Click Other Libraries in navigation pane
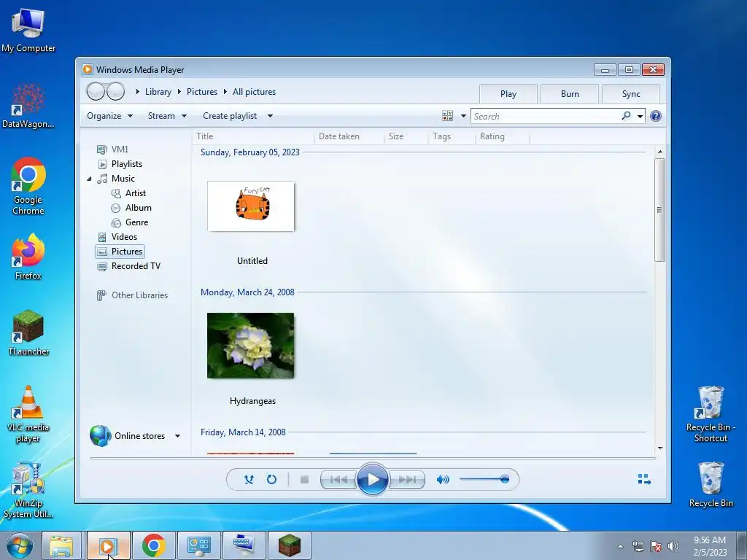Viewport: 747px width, 560px height. point(132,295)
